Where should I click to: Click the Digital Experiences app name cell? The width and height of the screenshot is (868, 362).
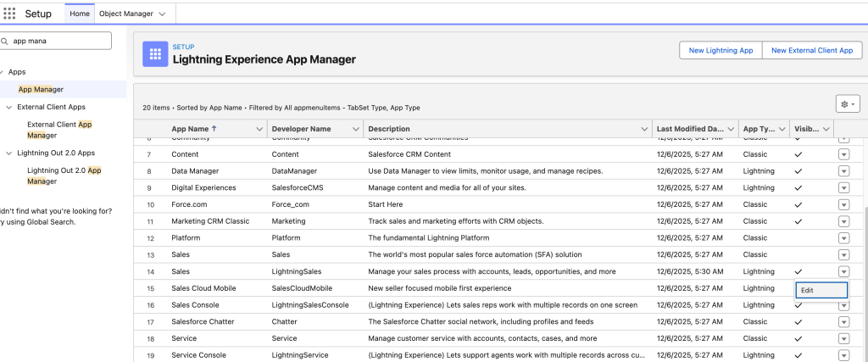click(x=203, y=187)
